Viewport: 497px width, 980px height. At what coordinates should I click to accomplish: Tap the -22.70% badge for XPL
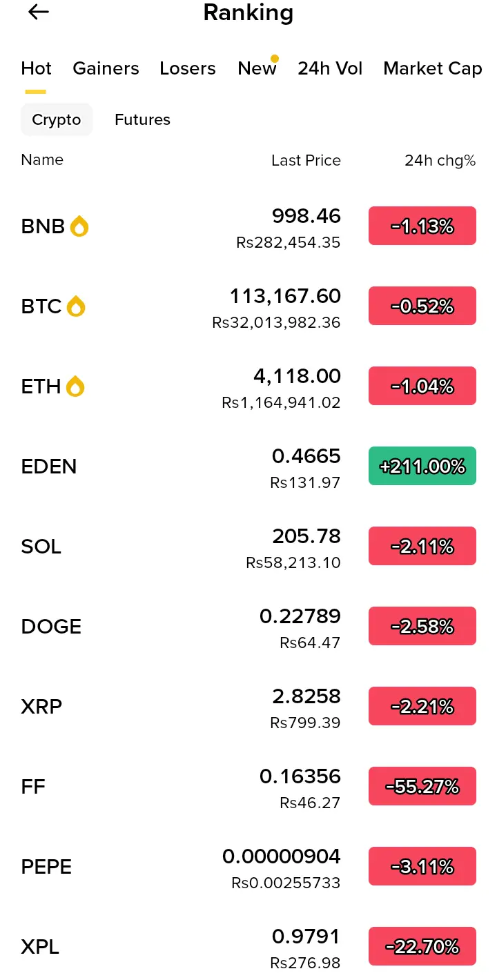(422, 946)
